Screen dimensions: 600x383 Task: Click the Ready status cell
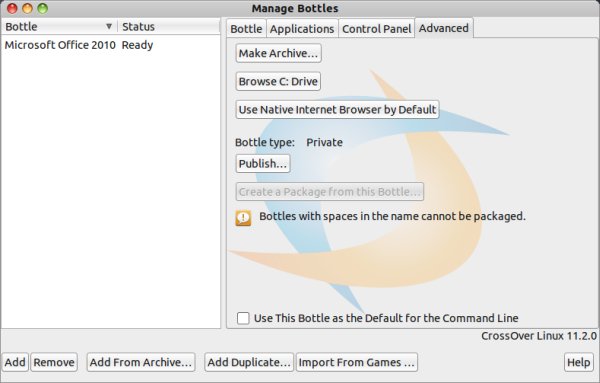[137, 45]
